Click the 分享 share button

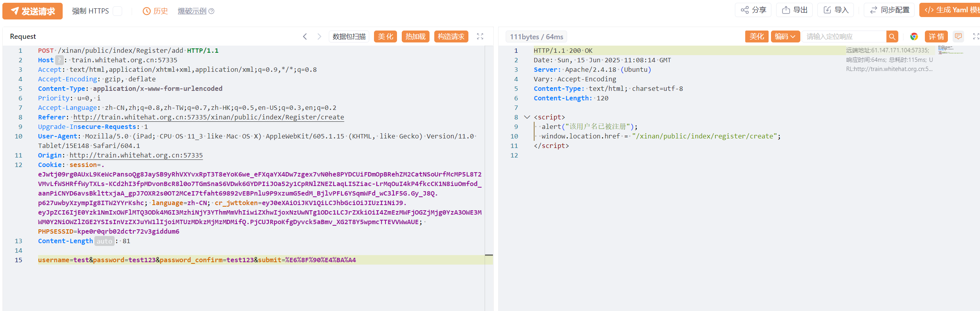point(753,10)
